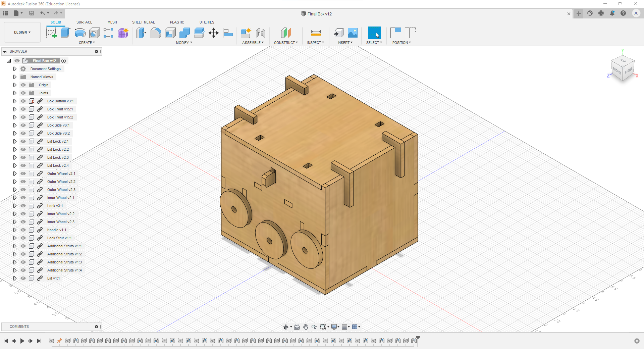The height and width of the screenshot is (349, 644).
Task: Open the INSERT menu
Action: pyautogui.click(x=345, y=43)
